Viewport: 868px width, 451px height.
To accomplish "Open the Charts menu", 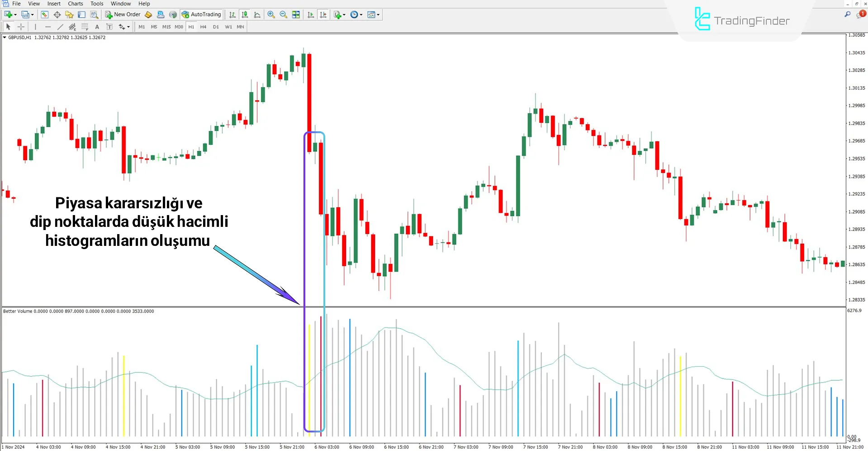I will tap(75, 4).
